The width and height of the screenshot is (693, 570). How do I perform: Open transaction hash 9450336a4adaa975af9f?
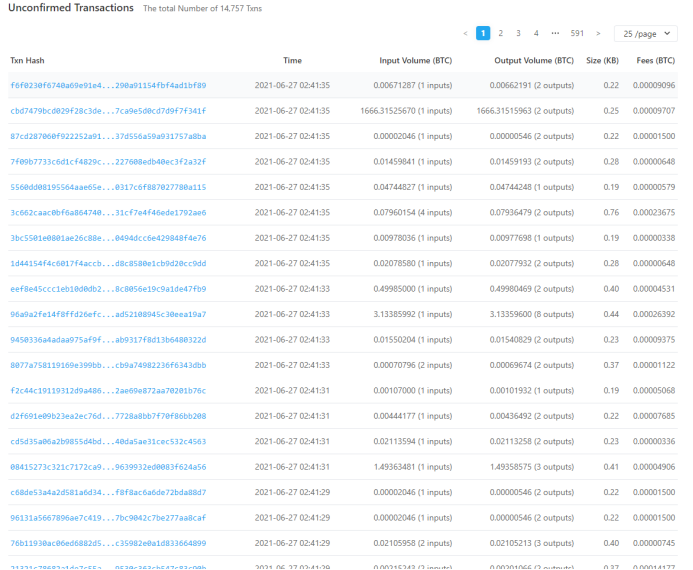pyautogui.click(x=108, y=340)
